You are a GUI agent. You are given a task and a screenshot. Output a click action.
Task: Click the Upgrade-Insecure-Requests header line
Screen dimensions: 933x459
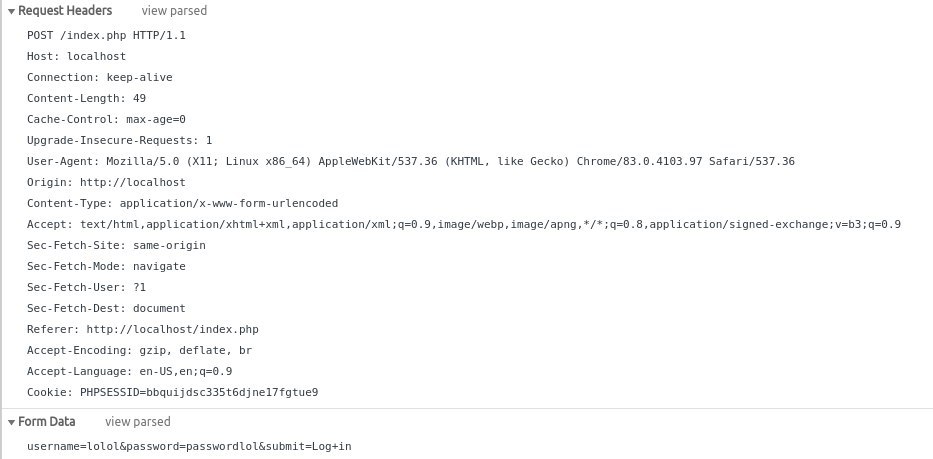point(120,140)
